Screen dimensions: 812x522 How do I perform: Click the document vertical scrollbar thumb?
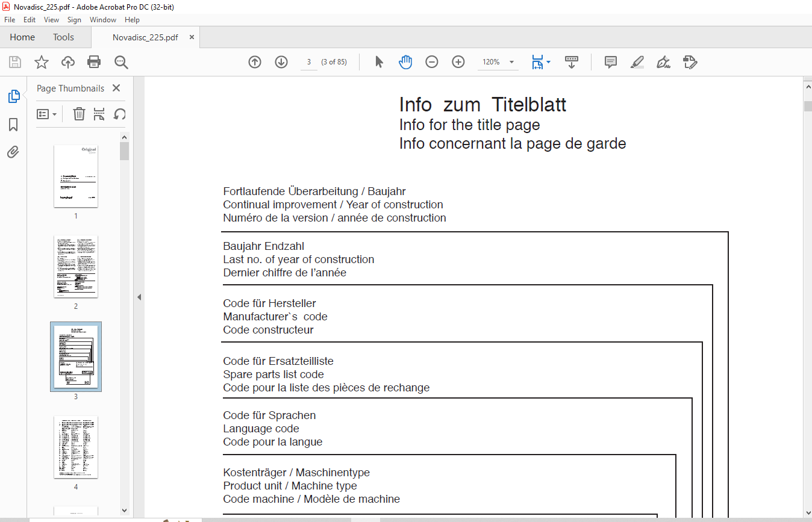(808, 107)
